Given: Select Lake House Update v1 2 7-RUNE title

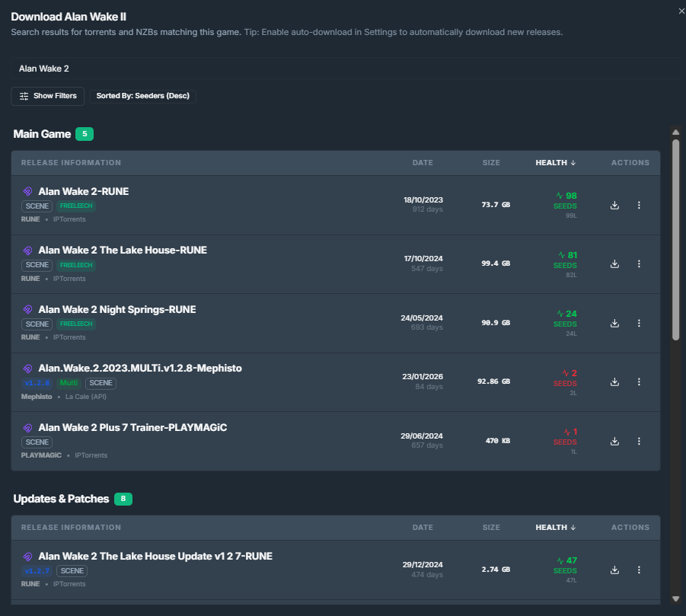Looking at the screenshot, I should (x=155, y=557).
